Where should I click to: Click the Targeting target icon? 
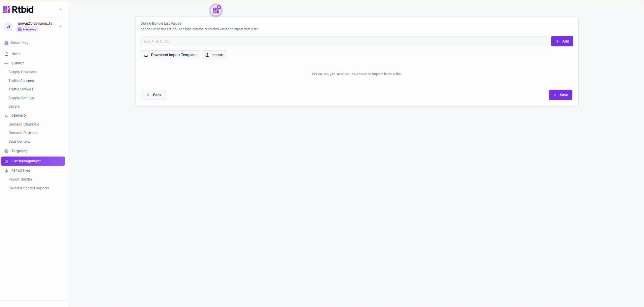pyautogui.click(x=6, y=151)
